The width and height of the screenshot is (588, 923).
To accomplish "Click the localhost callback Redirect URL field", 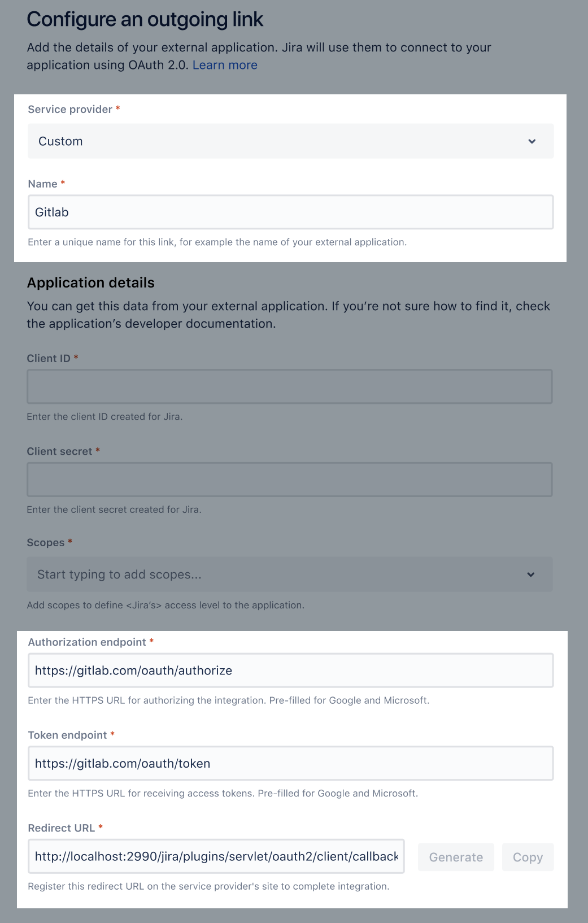I will (x=216, y=856).
